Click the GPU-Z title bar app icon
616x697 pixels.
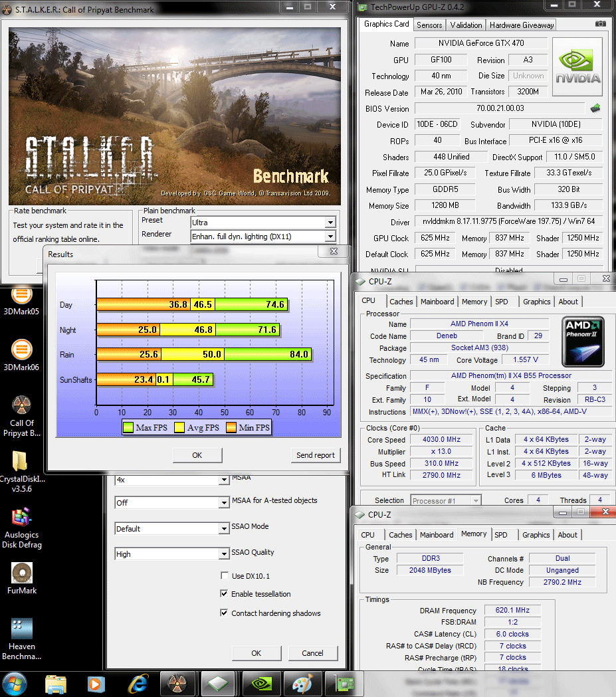point(363,7)
